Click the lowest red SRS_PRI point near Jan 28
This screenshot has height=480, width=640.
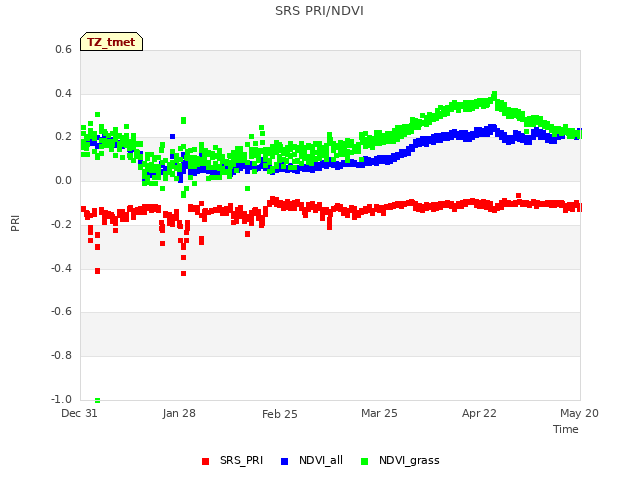tap(184, 273)
